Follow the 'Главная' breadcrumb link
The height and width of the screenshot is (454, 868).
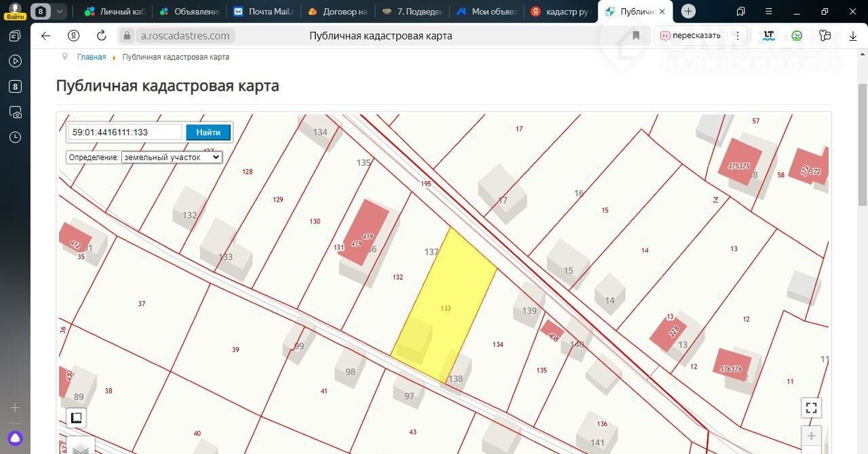click(x=91, y=57)
